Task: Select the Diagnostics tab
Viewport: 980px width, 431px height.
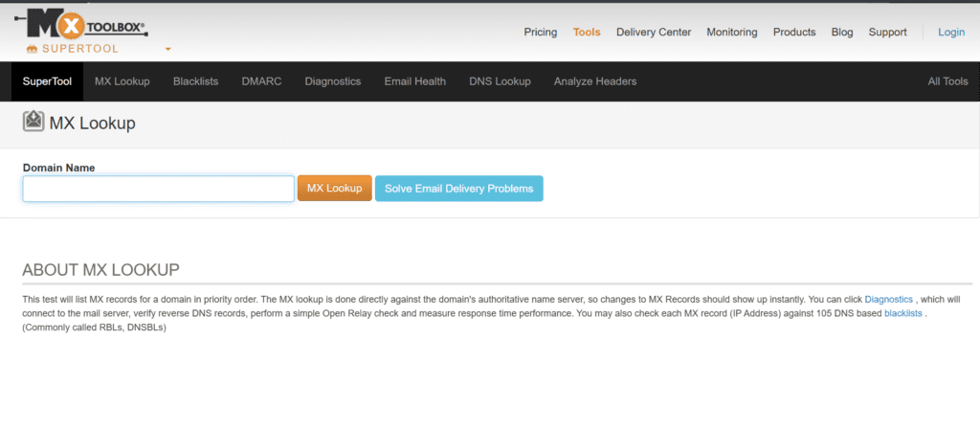Action: (x=333, y=81)
